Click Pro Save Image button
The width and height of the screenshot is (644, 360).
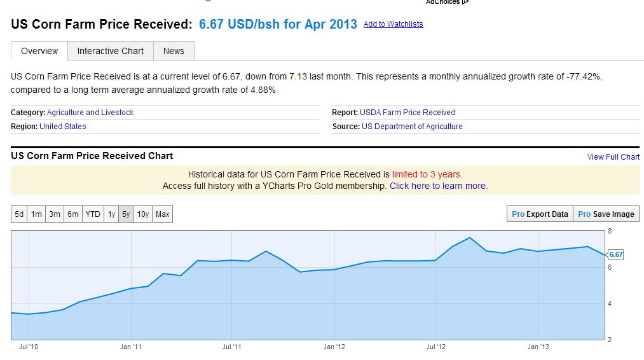606,214
